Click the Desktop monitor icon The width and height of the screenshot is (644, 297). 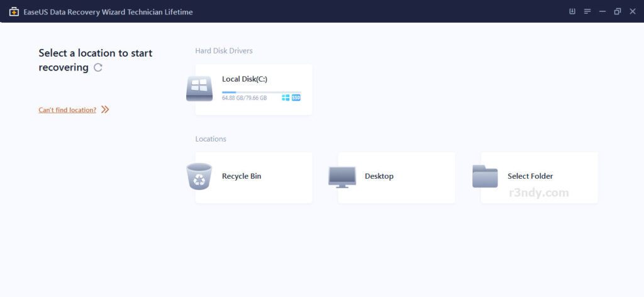pyautogui.click(x=342, y=177)
